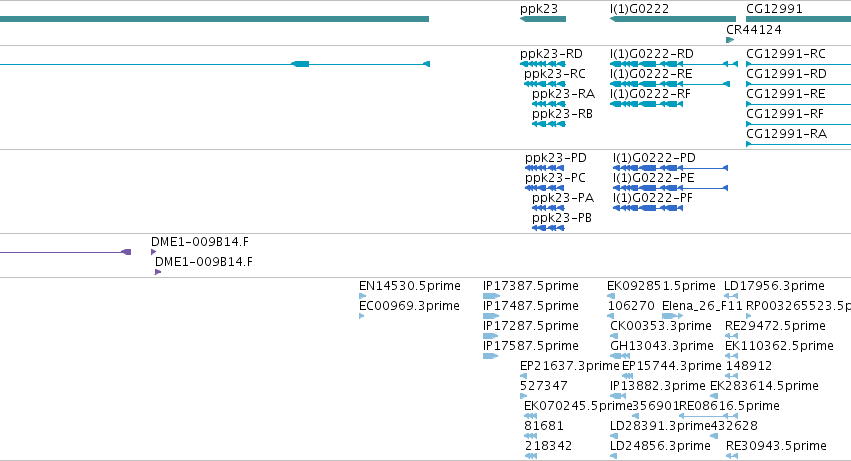The image size is (851, 461).
Task: Click the l(1)G0222-PF protein label
Action: pyautogui.click(x=653, y=198)
